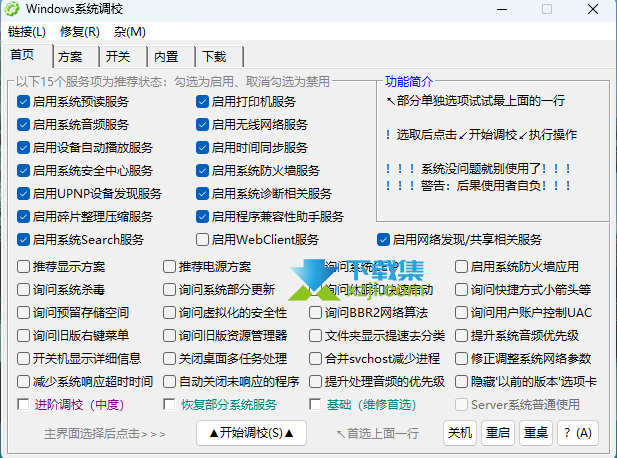Screen dimensions: 617x458
Task: Select 恢复部分系统服务 checkbox
Action: pyautogui.click(x=169, y=404)
